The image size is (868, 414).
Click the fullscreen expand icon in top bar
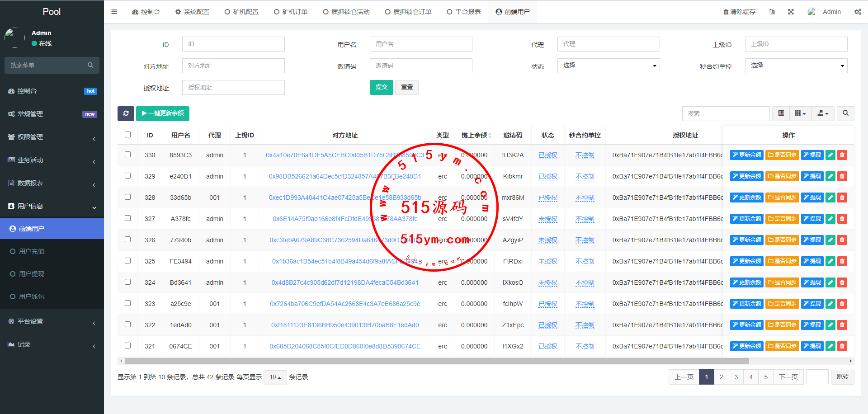791,12
